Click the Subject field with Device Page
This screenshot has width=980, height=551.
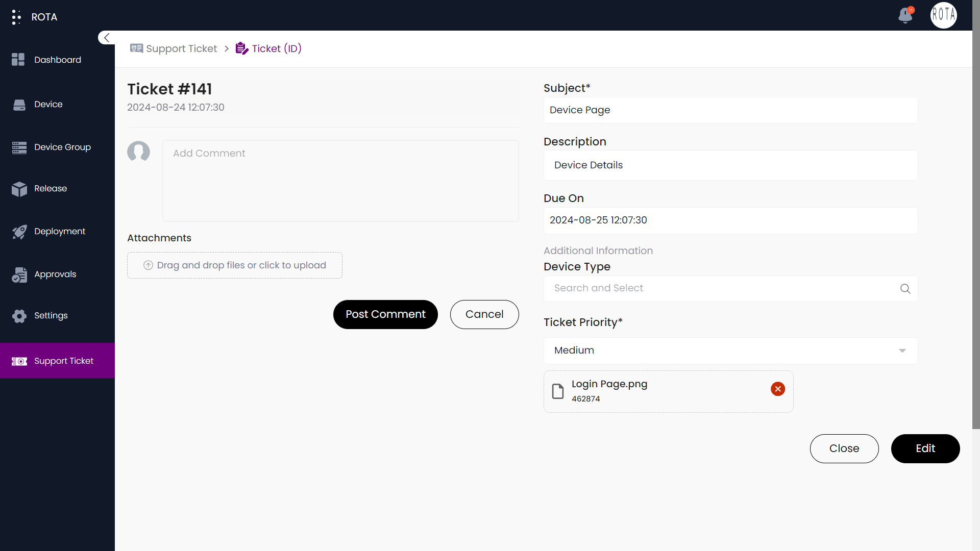pos(730,110)
